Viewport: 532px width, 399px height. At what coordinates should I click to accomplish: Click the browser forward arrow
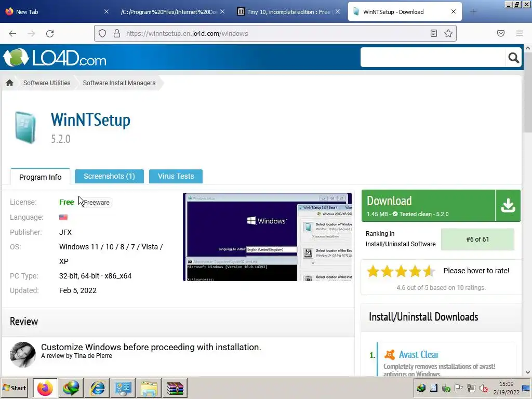click(x=31, y=34)
